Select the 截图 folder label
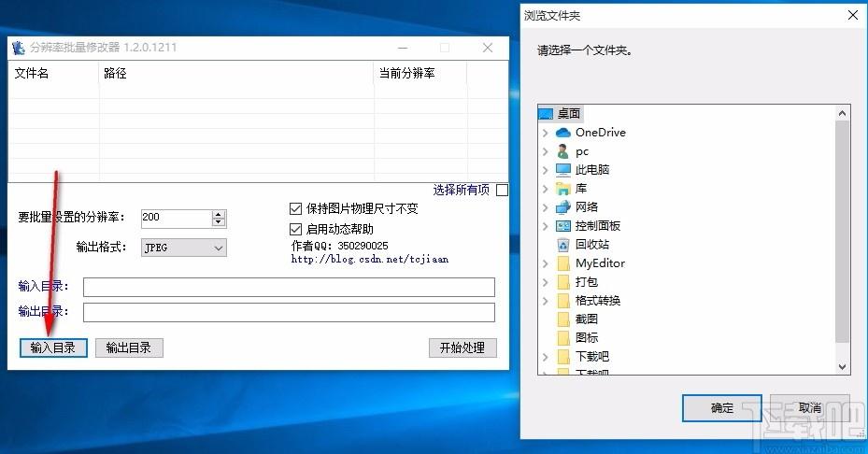Image resolution: width=868 pixels, height=454 pixels. click(x=587, y=319)
